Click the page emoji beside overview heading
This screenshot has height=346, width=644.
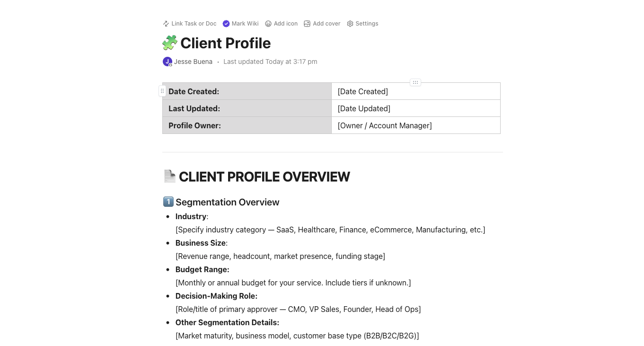click(169, 177)
